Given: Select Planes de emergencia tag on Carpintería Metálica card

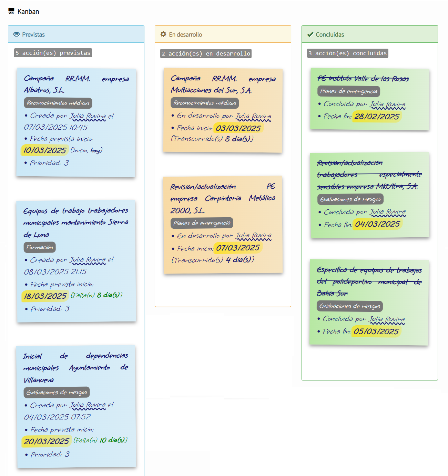Looking at the screenshot, I should click(202, 223).
